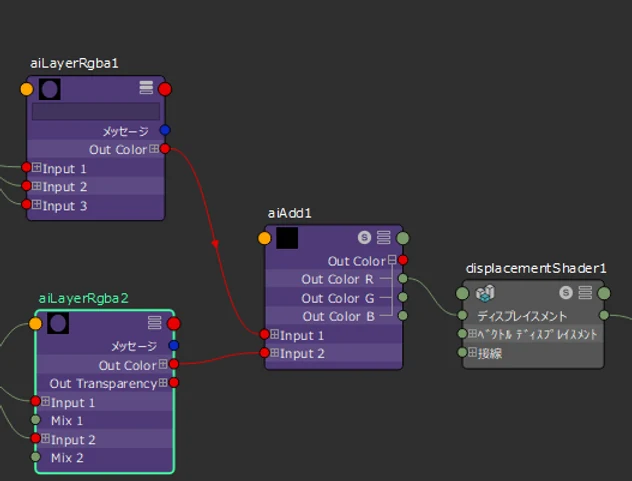Expand Input 2 on aiAdd1
The width and height of the screenshot is (632, 481).
tap(274, 352)
